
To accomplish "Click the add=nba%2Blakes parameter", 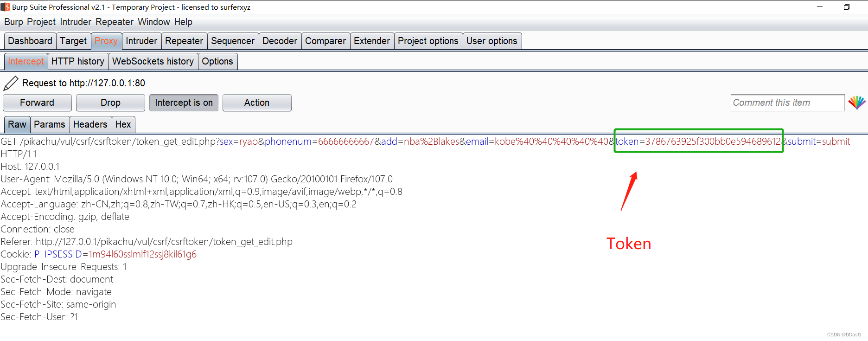I will 420,142.
